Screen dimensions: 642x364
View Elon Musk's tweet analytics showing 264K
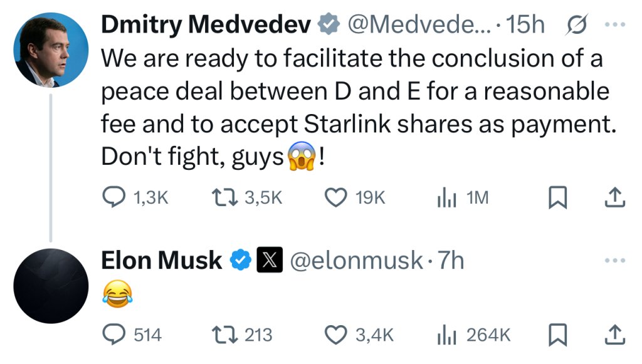click(446, 335)
